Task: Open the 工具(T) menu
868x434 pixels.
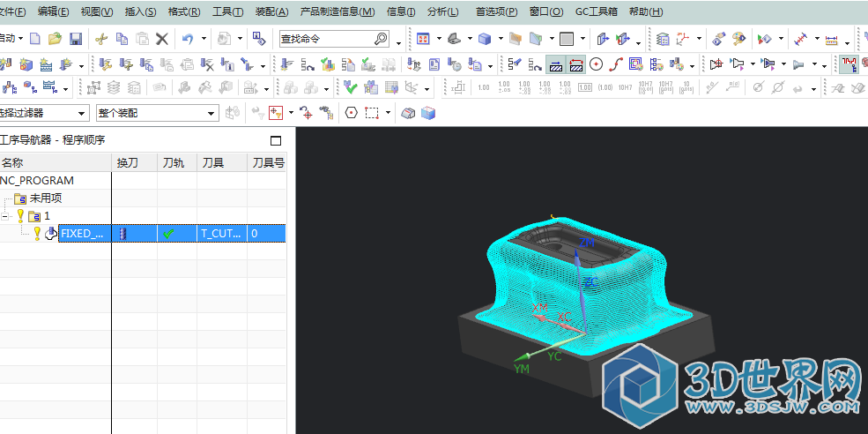Action: (x=228, y=11)
